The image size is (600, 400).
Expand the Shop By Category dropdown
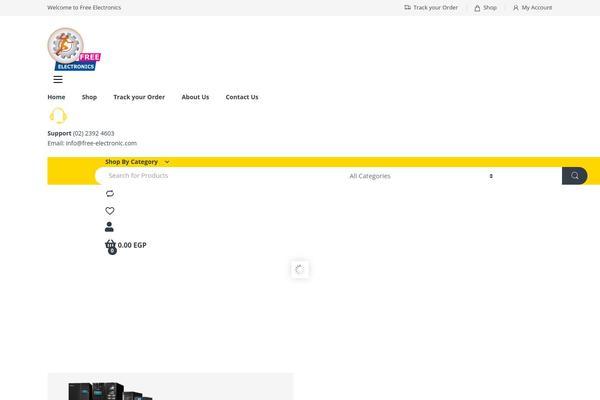[137, 162]
